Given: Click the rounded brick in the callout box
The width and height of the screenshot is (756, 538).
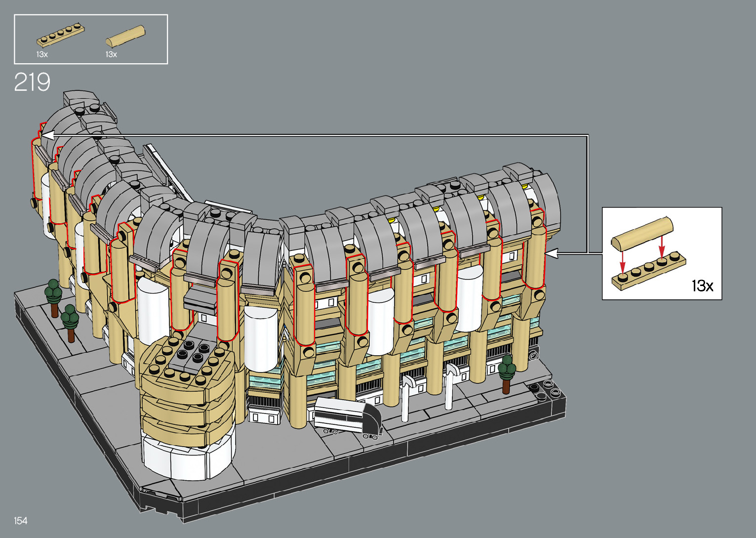Looking at the screenshot, I should (642, 233).
